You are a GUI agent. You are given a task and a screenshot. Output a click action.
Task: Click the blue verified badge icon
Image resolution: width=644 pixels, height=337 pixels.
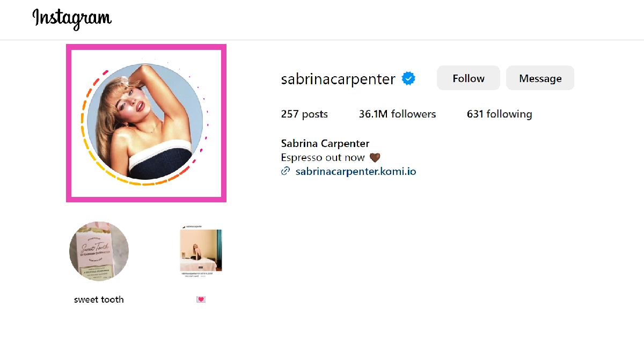(408, 79)
